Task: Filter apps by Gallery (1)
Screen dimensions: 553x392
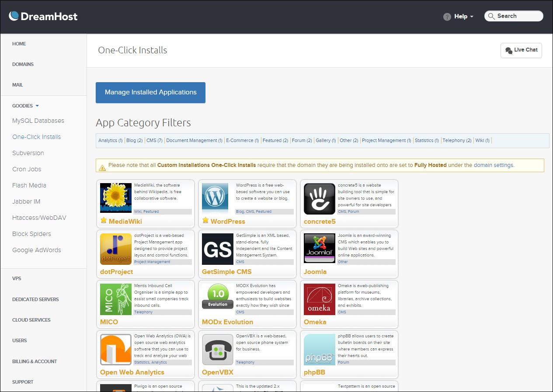Action: 326,140
